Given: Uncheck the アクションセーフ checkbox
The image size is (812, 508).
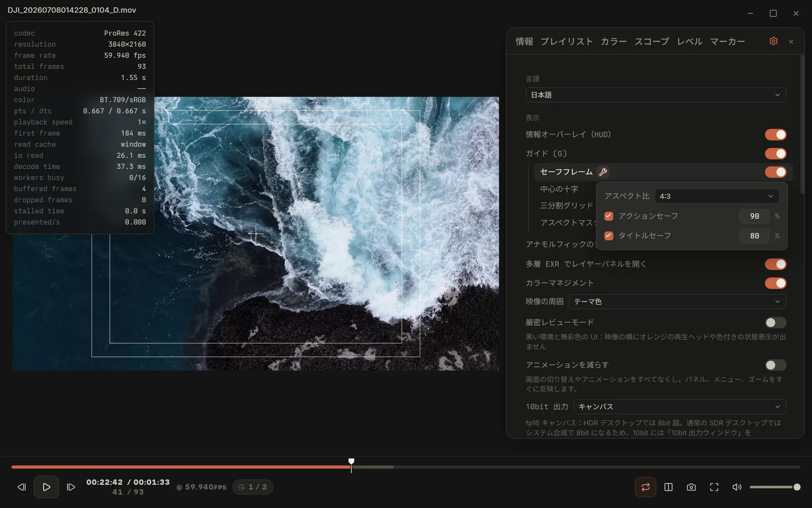Looking at the screenshot, I should click(x=609, y=216).
